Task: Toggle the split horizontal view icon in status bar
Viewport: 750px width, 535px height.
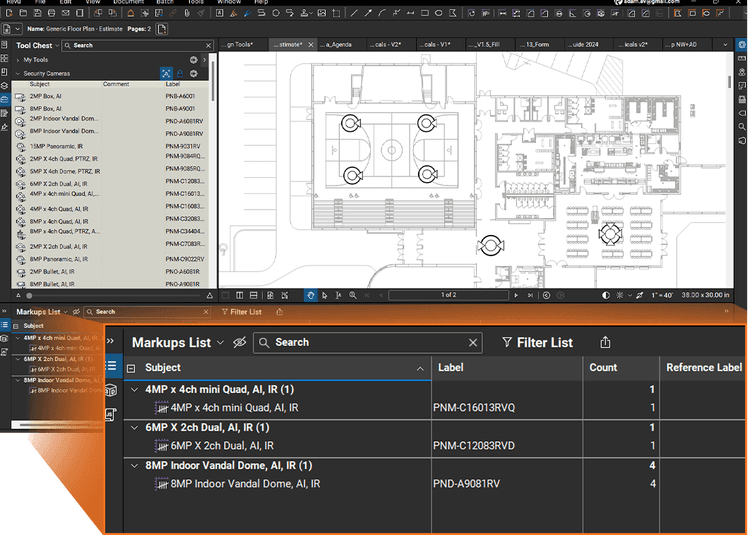Action: point(254,295)
